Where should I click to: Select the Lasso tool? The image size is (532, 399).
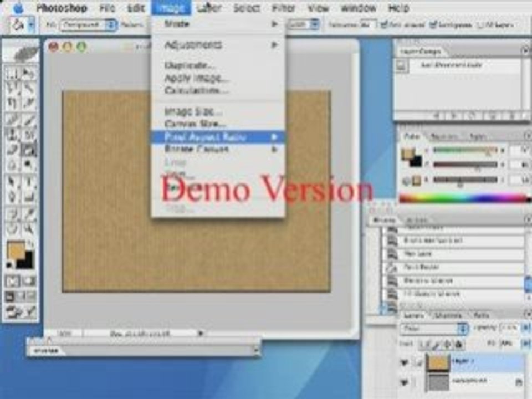click(x=12, y=88)
